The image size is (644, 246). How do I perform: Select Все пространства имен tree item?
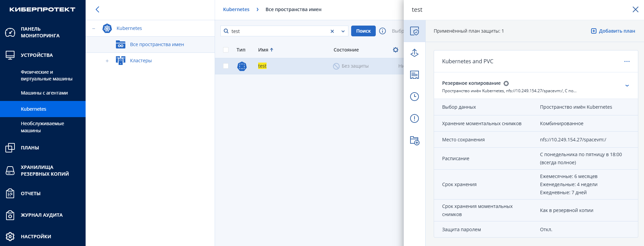click(157, 44)
